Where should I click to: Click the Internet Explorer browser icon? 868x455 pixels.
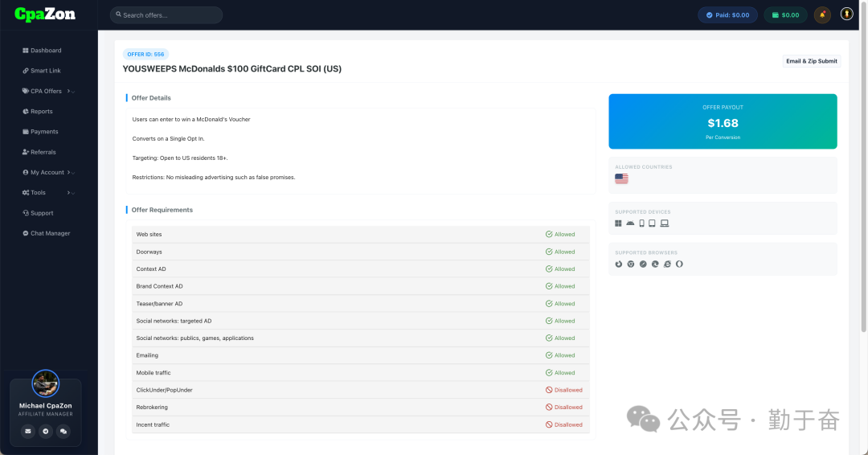(667, 264)
